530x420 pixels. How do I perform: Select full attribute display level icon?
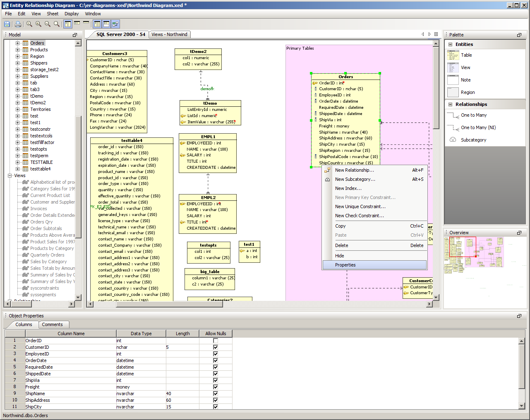[x=68, y=24]
